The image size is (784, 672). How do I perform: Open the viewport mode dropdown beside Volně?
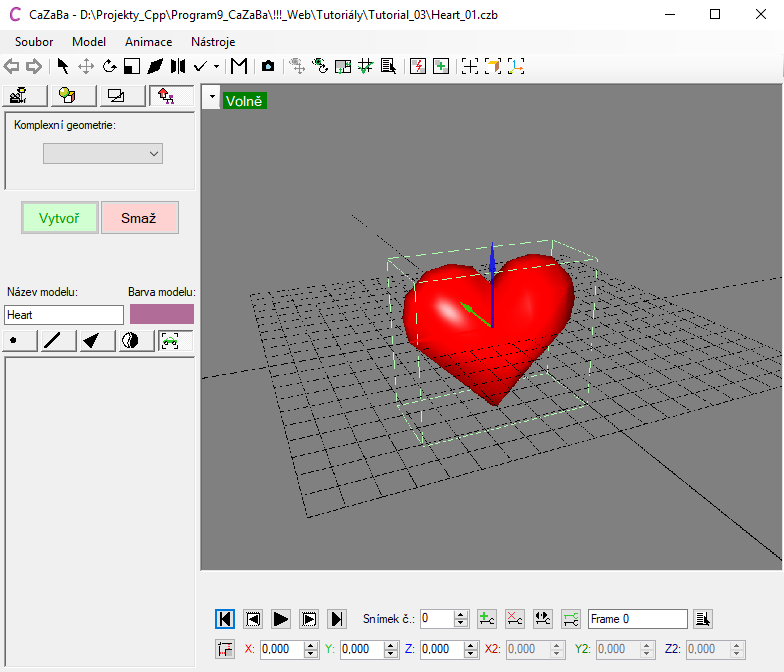(211, 99)
